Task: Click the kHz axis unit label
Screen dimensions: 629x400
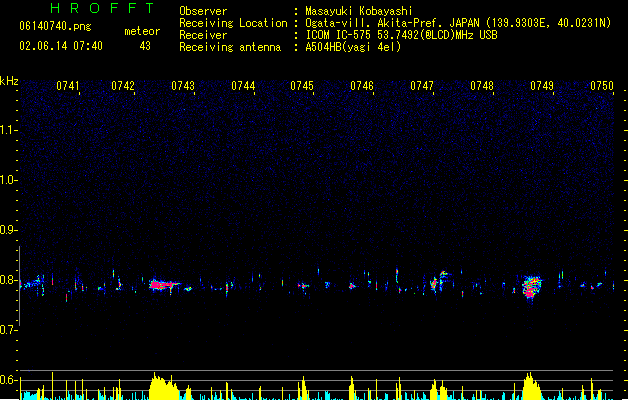Action: click(x=9, y=81)
